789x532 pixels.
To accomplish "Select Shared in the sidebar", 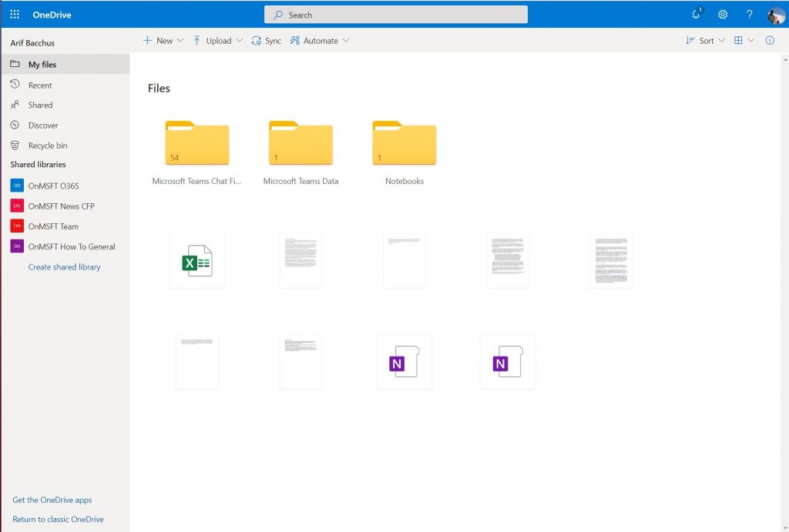I will (65, 105).
